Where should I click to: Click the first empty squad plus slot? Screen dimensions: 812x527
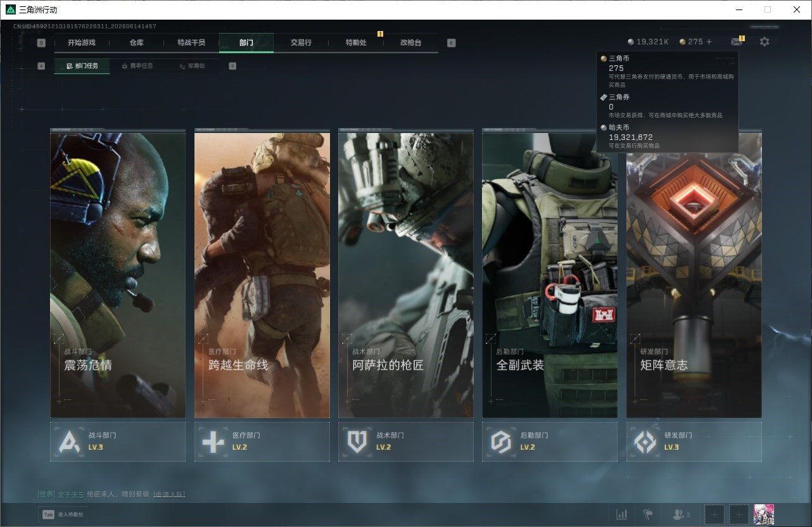point(714,514)
